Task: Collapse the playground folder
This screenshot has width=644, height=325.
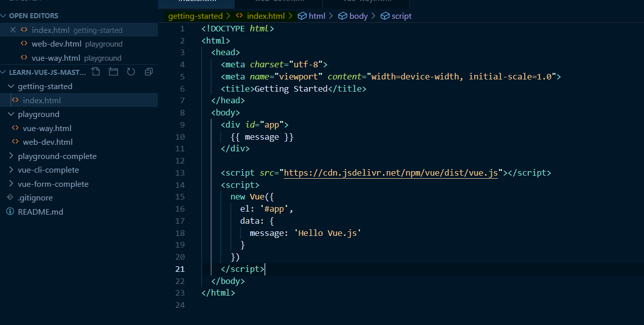Action: (x=12, y=114)
